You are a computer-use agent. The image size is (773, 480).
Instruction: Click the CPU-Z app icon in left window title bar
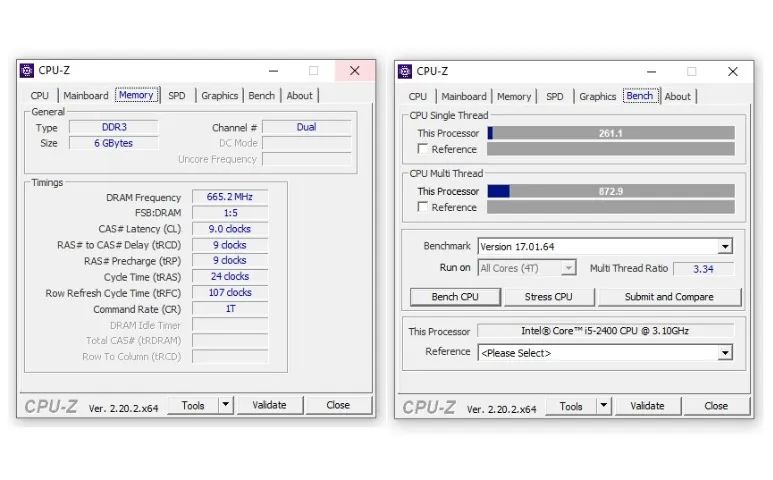tap(27, 70)
